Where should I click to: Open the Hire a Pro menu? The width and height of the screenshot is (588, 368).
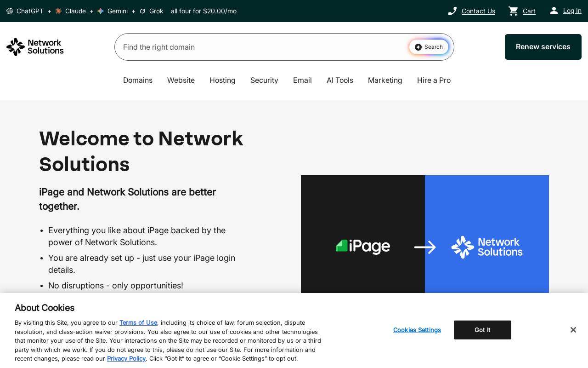(434, 80)
